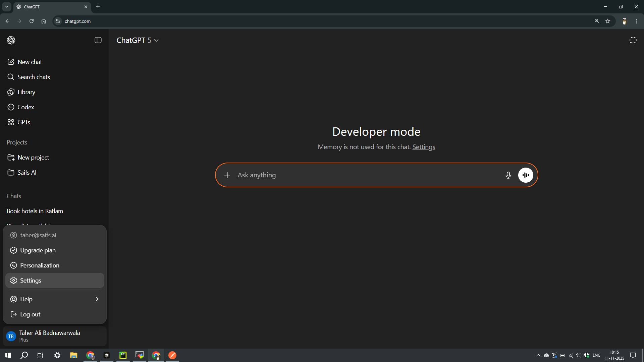Select Upgrade plan in the account menu
Screen dimensions: 644x362
coord(55,250)
